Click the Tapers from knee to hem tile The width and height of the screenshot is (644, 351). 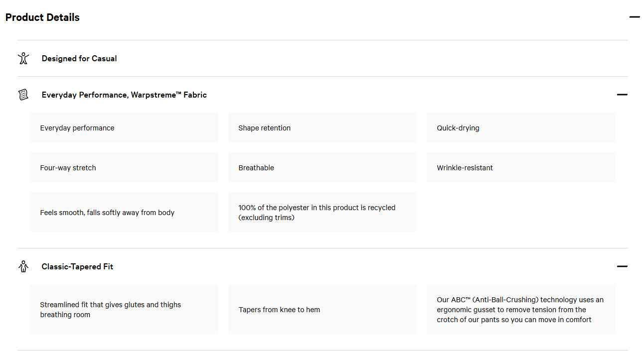pos(322,310)
